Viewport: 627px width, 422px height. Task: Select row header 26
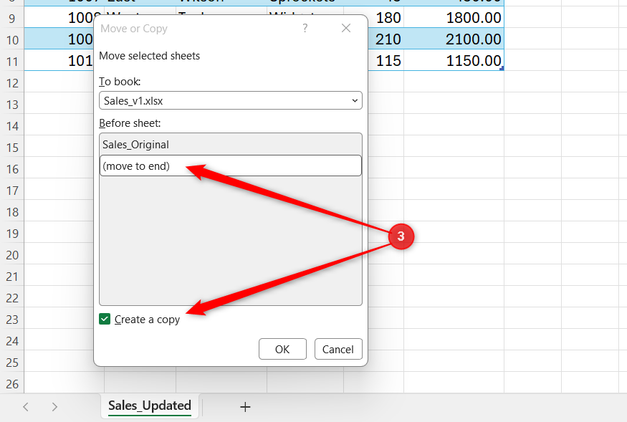point(12,384)
